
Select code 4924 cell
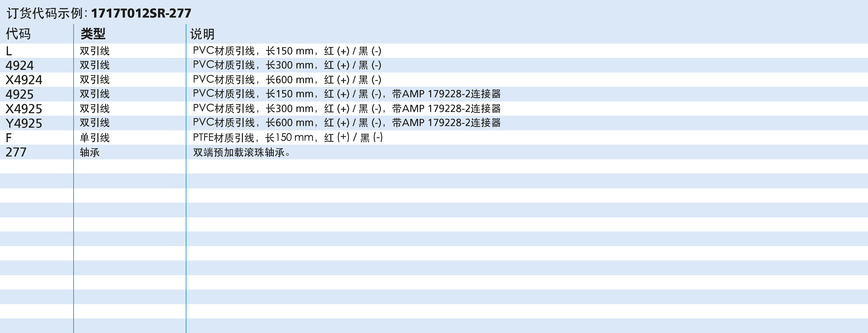click(x=20, y=65)
